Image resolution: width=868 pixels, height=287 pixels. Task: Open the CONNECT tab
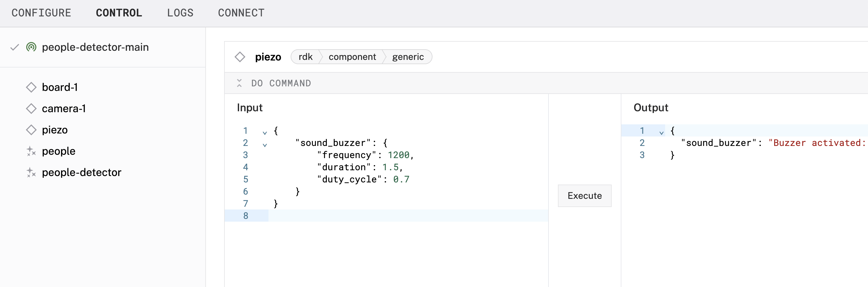(x=241, y=13)
